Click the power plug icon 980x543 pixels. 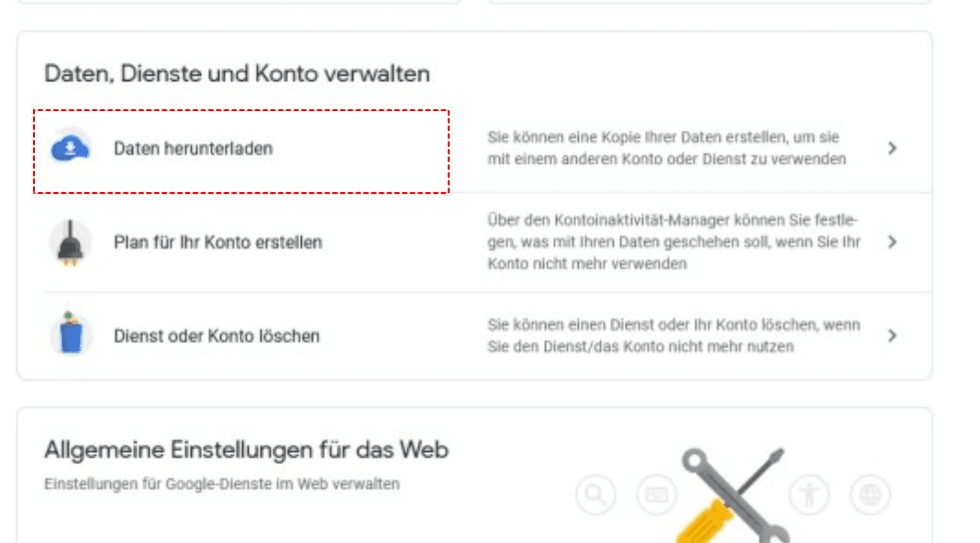pos(70,243)
